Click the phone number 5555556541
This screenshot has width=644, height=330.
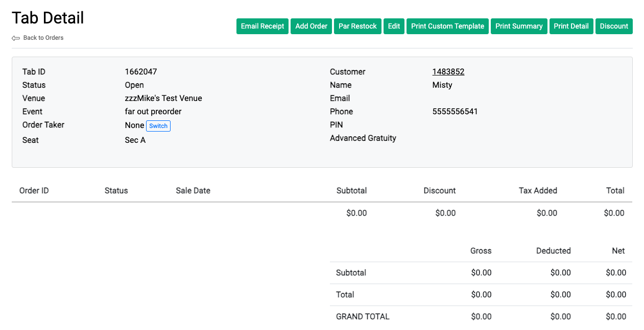point(455,111)
